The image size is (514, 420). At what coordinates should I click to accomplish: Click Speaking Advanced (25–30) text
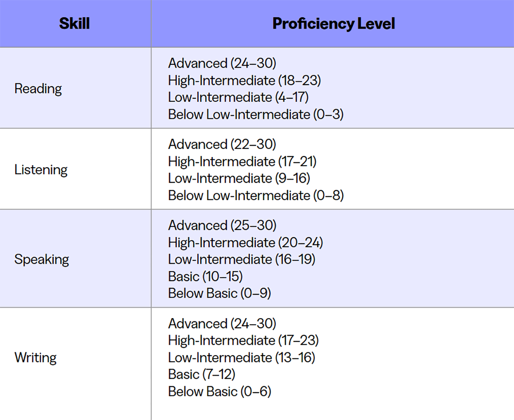pyautogui.click(x=222, y=225)
